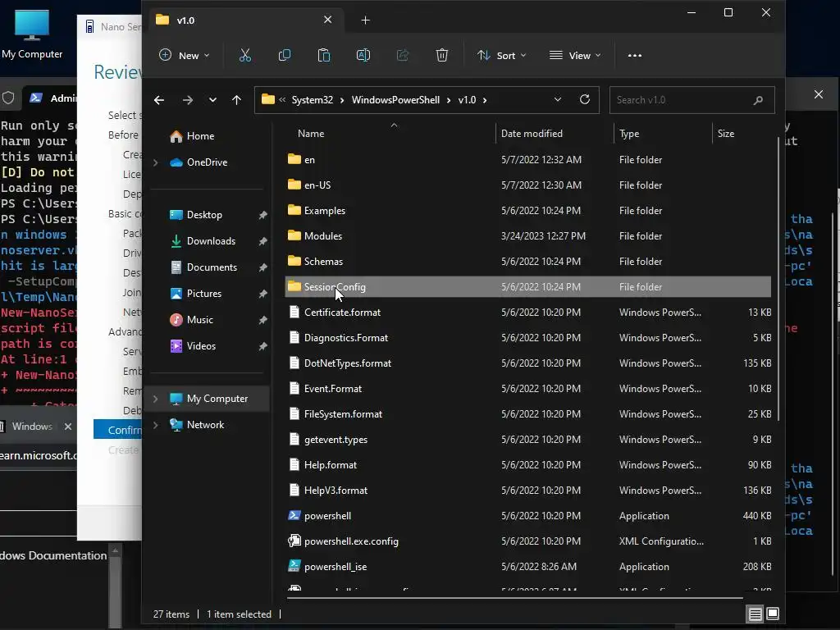Select the Modules folder
The image size is (840, 630).
coord(528,236)
